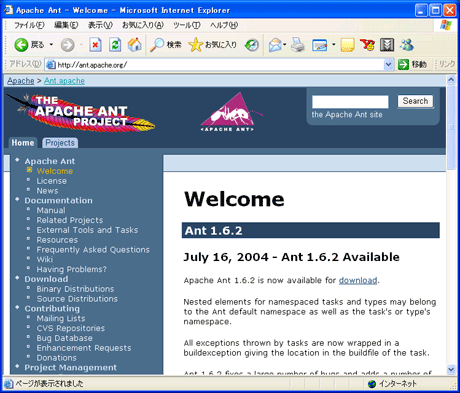This screenshot has height=393, width=460.
Task: Open the 編集(E) menu
Action: pyautogui.click(x=66, y=25)
